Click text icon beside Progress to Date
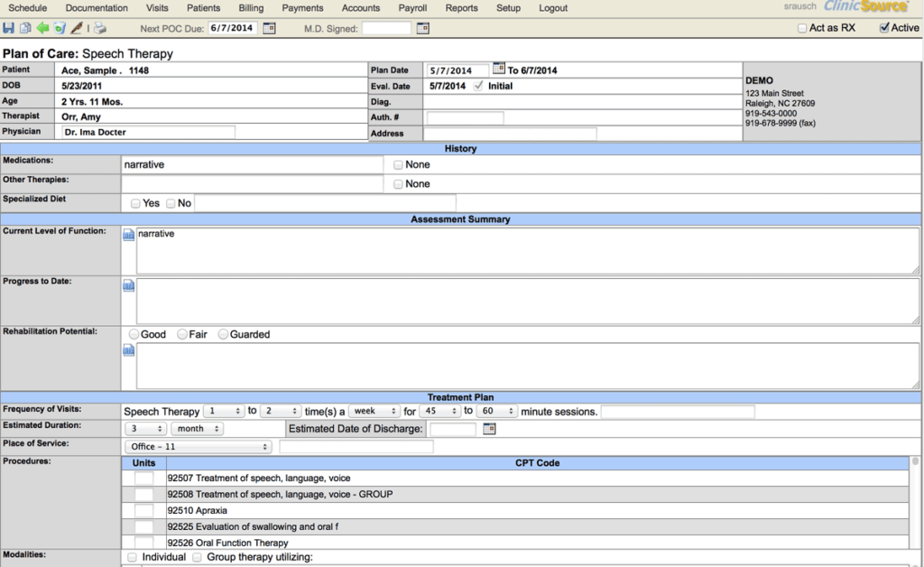 pos(128,286)
